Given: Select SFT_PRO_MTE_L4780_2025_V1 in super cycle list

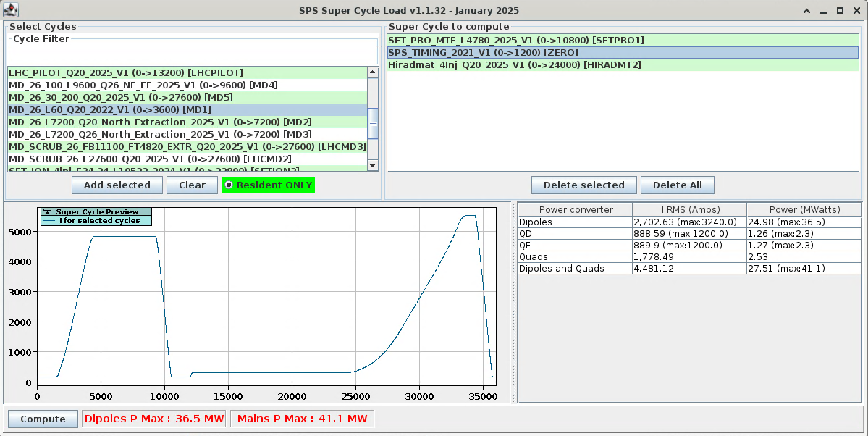Looking at the screenshot, I should coord(515,41).
